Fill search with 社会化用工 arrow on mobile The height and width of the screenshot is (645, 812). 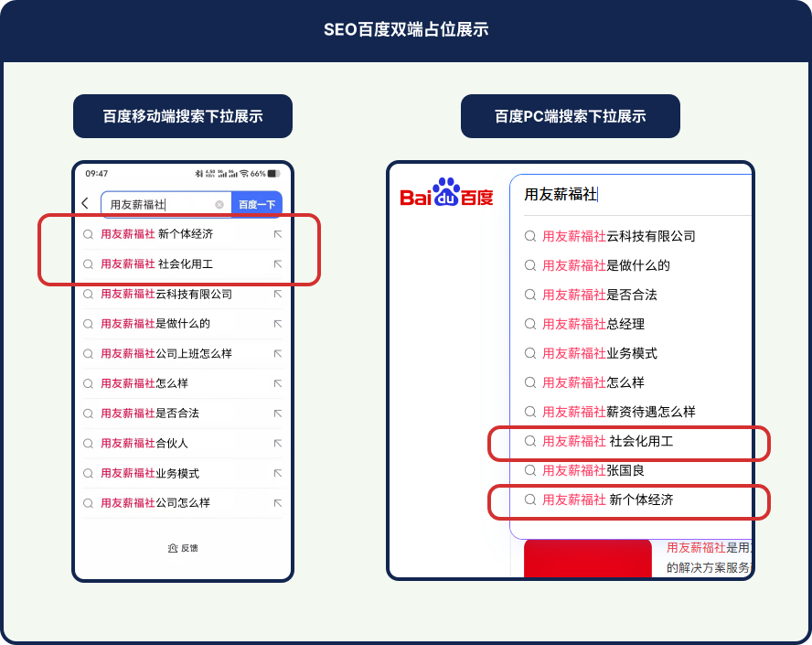(x=278, y=264)
